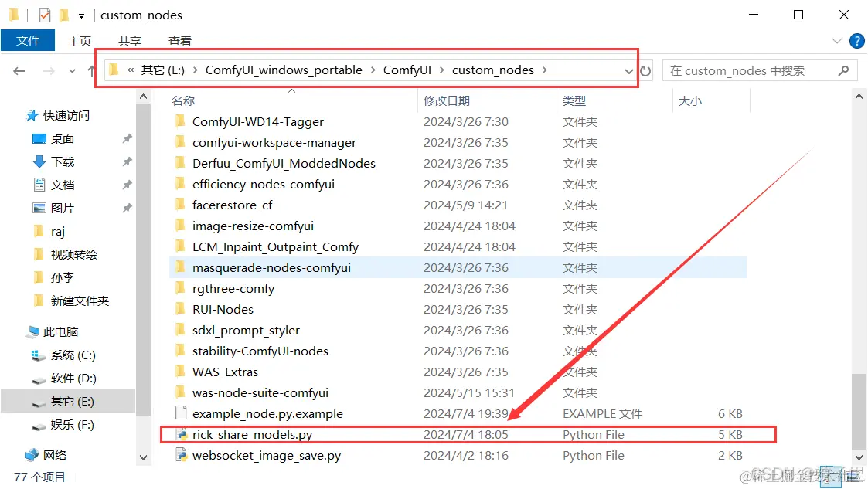Click the file list scroll down arrow

click(859, 457)
